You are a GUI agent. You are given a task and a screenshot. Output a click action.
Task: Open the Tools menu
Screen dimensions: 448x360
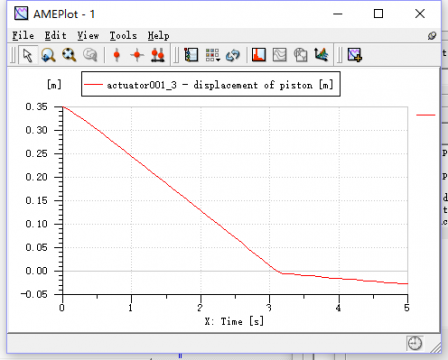coord(123,36)
